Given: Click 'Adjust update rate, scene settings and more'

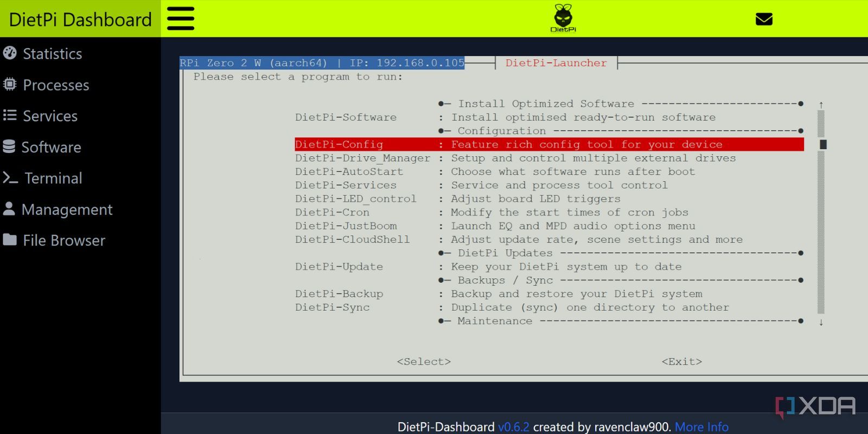Looking at the screenshot, I should pos(597,239).
